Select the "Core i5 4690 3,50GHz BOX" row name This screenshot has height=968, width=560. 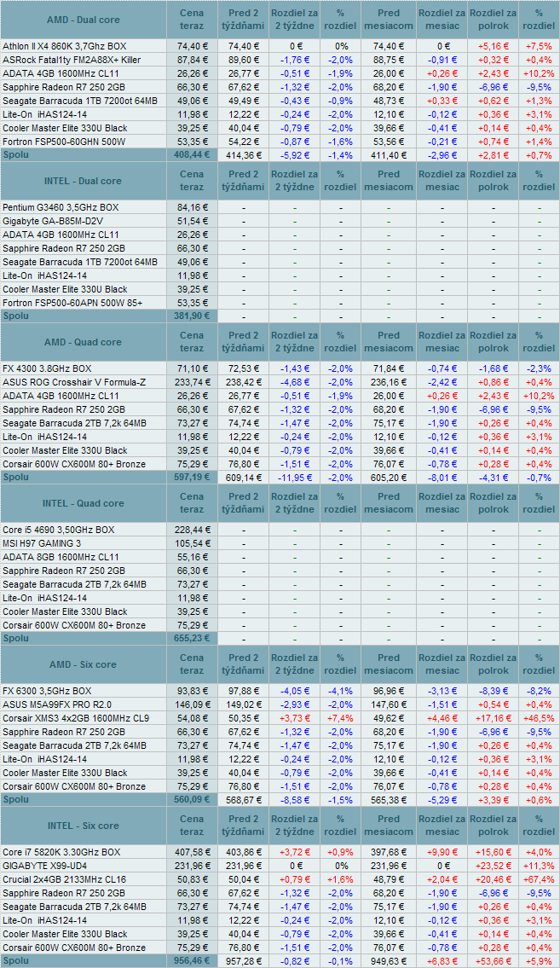click(58, 530)
